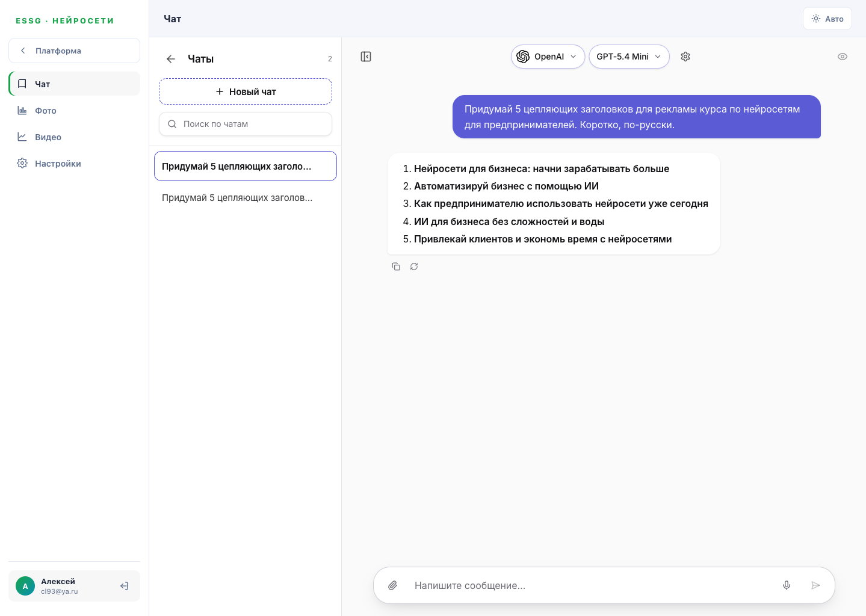This screenshot has width=866, height=616.
Task: Click headline 'Нейросети для бизнеса: начни зарабатывать больше'
Action: point(542,168)
